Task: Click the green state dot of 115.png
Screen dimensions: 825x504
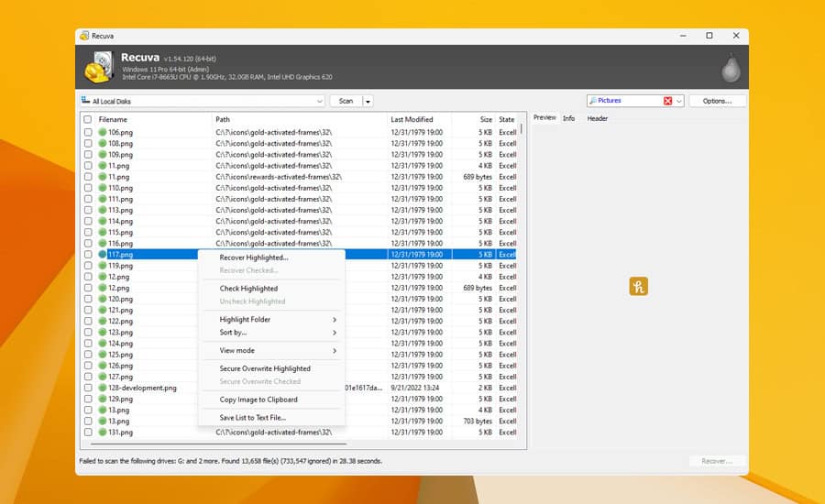Action: tap(103, 232)
